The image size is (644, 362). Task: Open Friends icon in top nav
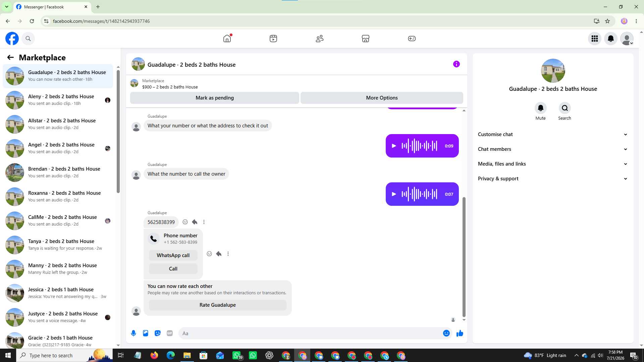point(320,39)
